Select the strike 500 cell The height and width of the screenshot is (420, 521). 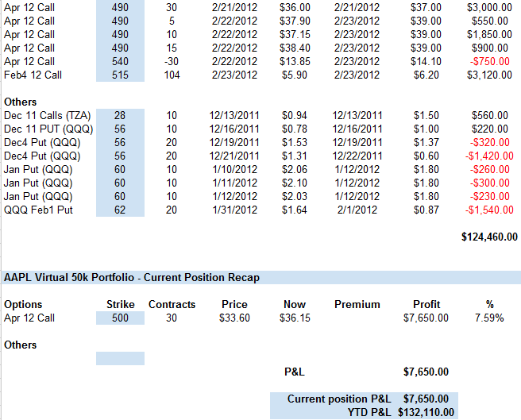click(x=120, y=318)
